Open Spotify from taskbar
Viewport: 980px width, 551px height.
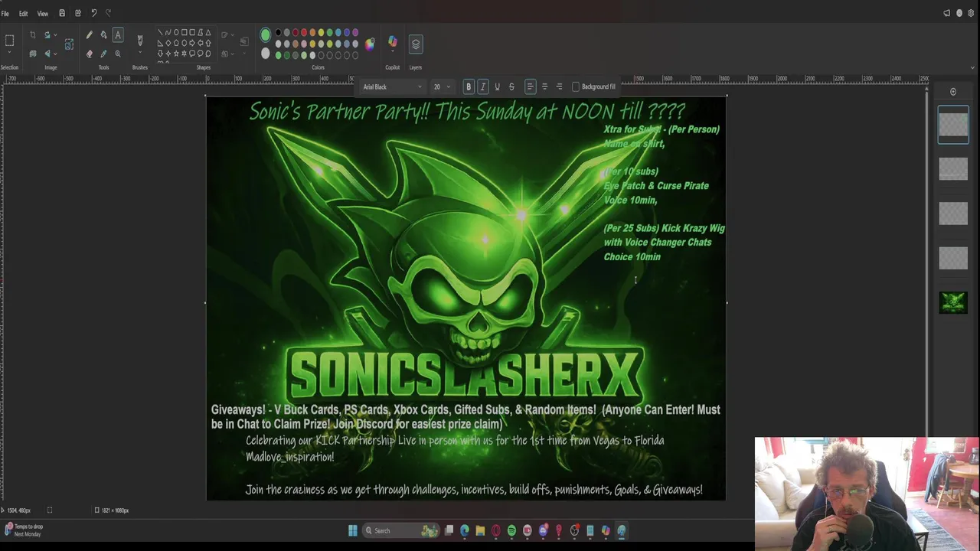click(x=511, y=530)
